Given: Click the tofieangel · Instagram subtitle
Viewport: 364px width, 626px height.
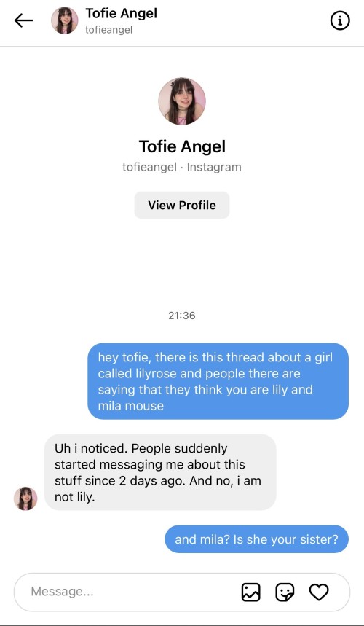Looking at the screenshot, I should 182,167.
